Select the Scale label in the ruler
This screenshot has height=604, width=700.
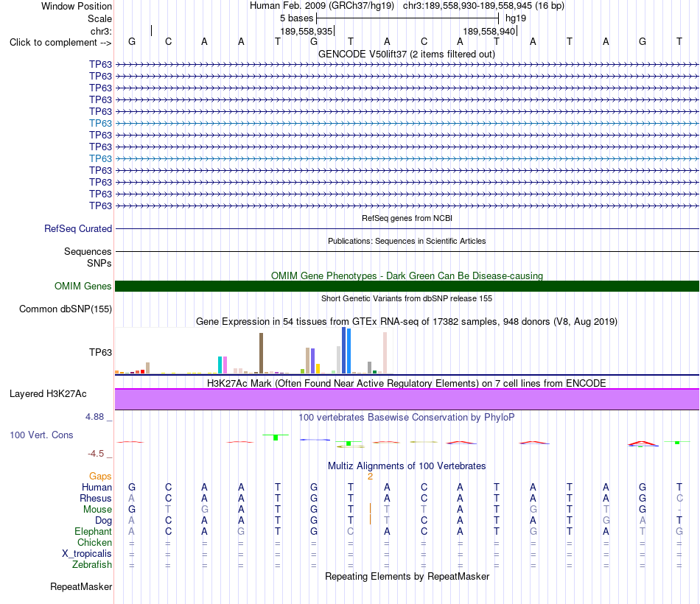coord(99,18)
